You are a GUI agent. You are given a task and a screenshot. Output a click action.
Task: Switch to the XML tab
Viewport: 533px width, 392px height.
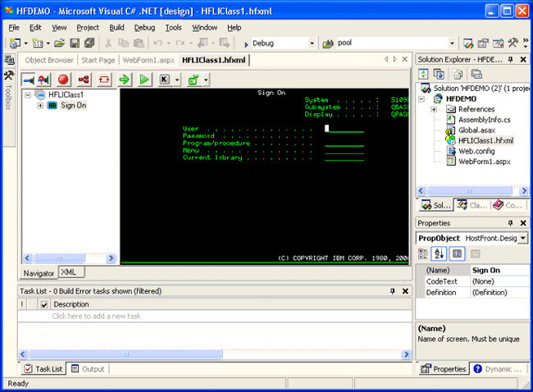[71, 272]
